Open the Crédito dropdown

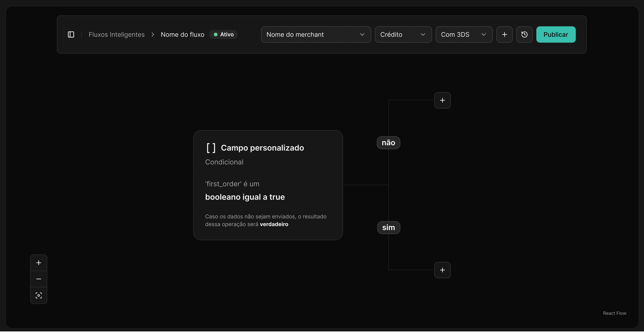click(403, 34)
